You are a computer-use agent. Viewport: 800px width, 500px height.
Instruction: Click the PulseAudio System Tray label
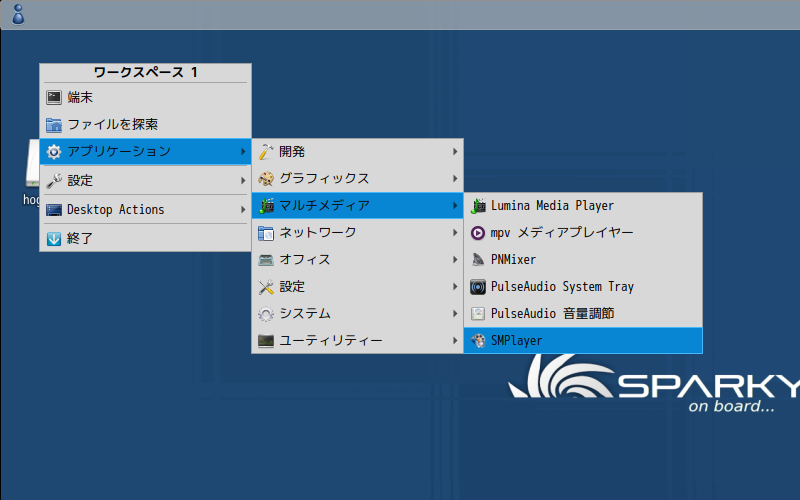562,287
